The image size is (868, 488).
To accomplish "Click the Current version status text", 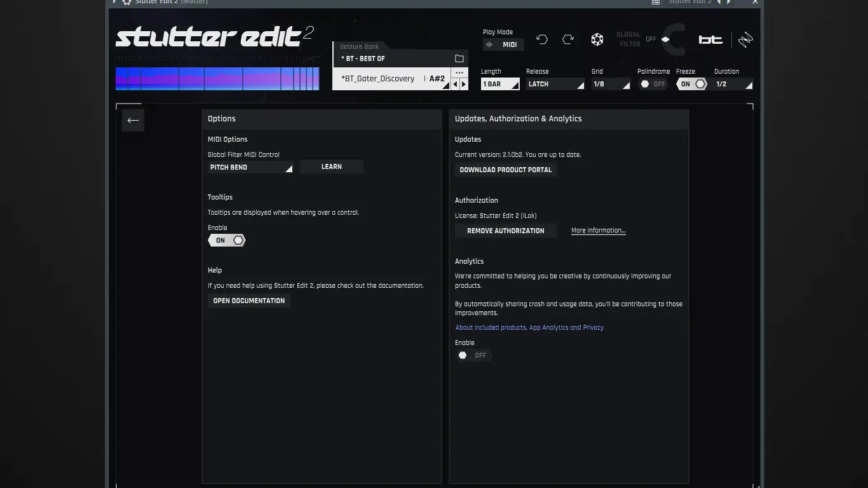I will [518, 154].
